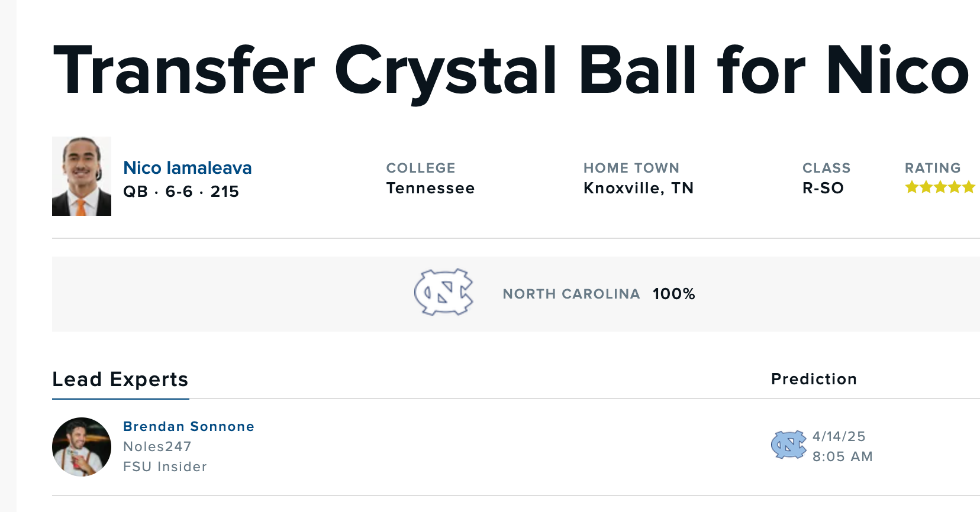Click the Knoxville, TN home town
This screenshot has height=512, width=980.
coord(638,188)
